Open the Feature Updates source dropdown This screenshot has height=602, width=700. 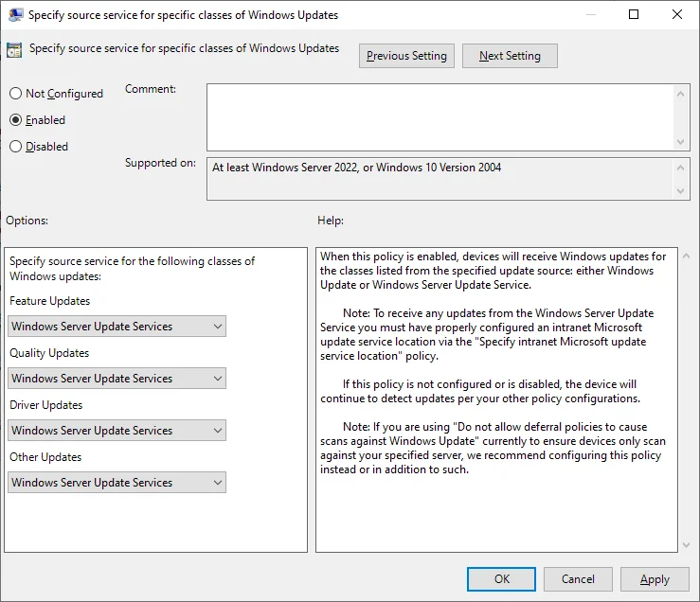pyautogui.click(x=117, y=327)
